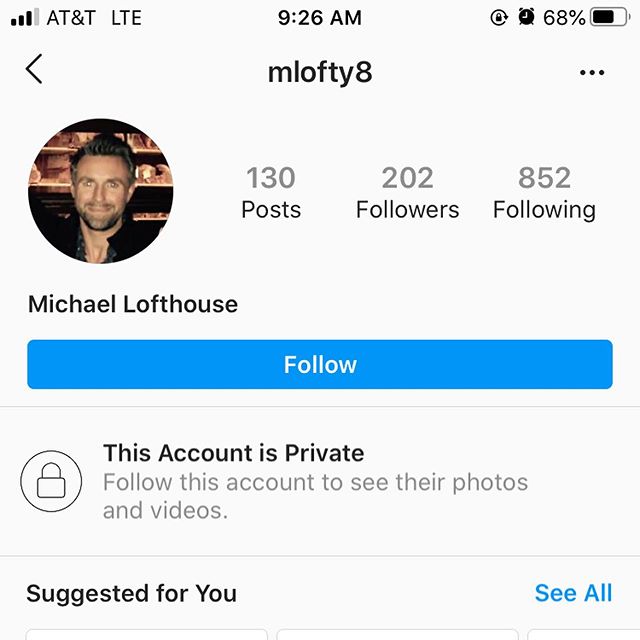Open the 852 Following list

544,193
